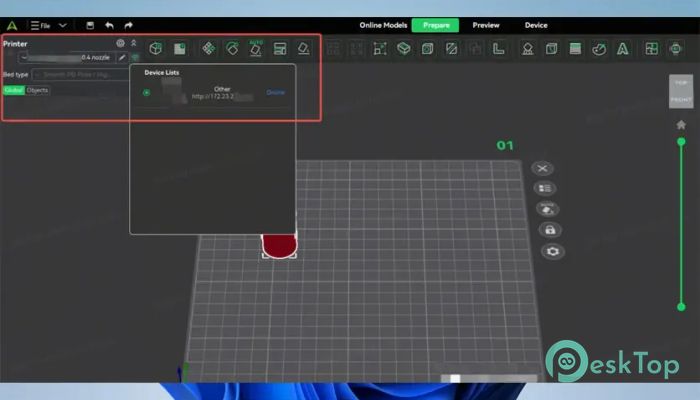Select the Text tool A icon
The height and width of the screenshot is (400, 700).
click(x=623, y=48)
